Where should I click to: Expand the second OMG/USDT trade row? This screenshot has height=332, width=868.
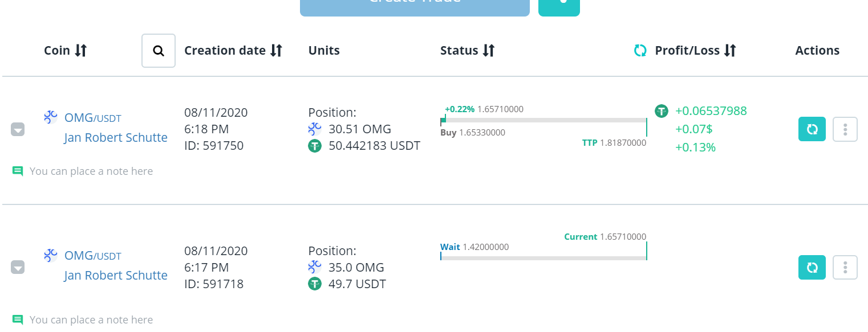[x=18, y=267]
